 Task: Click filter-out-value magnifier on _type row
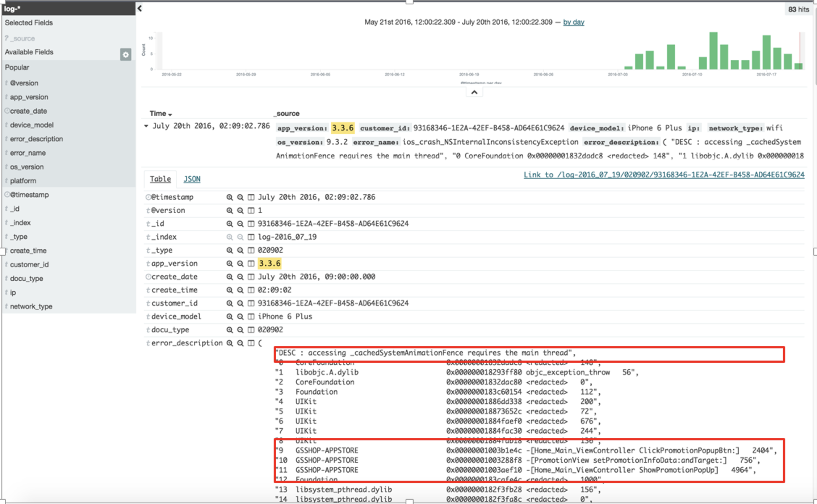coord(240,250)
